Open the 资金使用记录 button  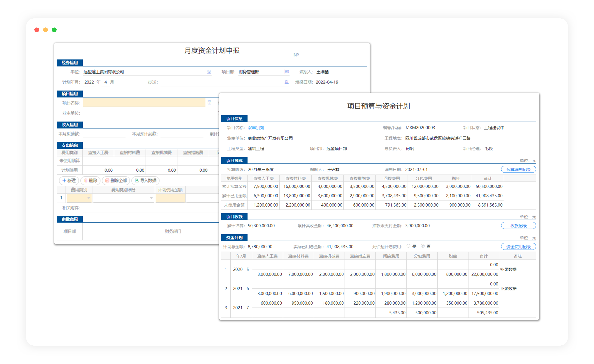(x=518, y=246)
